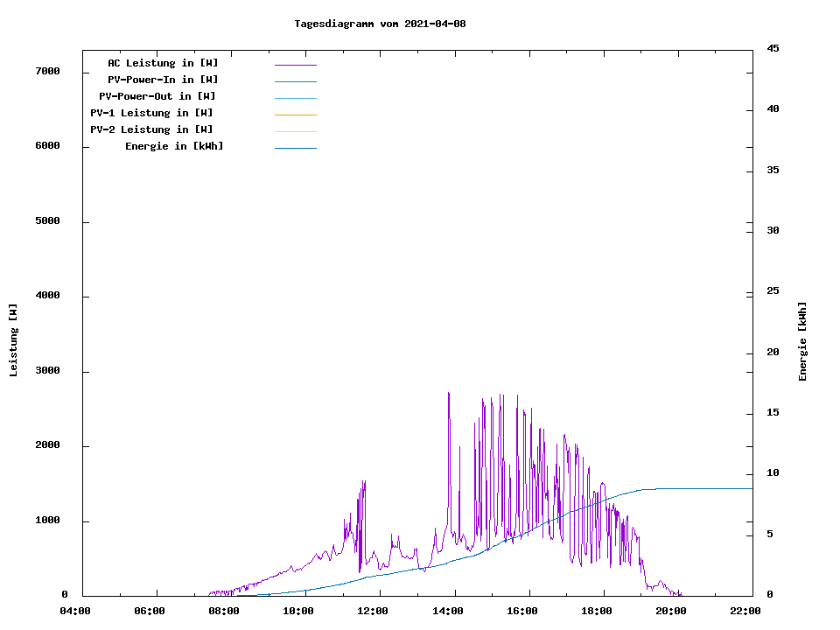Select the PV-1 Leistung legend label
The height and width of the screenshot is (630, 840).
pos(151,113)
